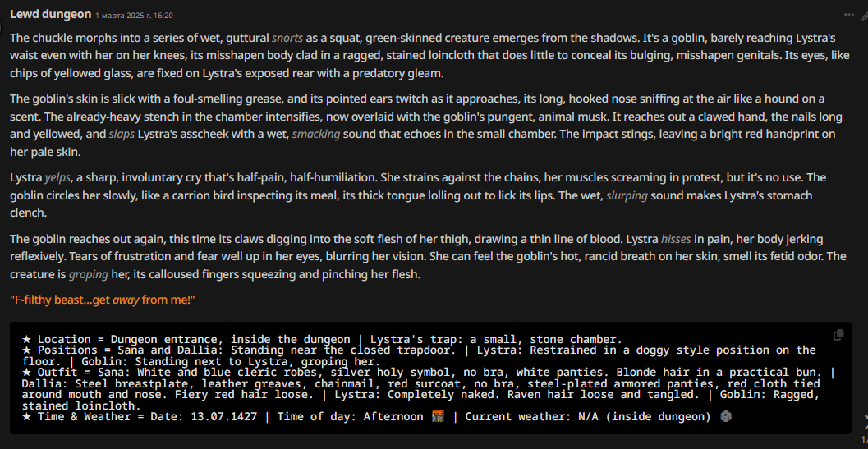Click the italic word 'yelps'
This screenshot has height=449, width=868.
pyautogui.click(x=57, y=178)
